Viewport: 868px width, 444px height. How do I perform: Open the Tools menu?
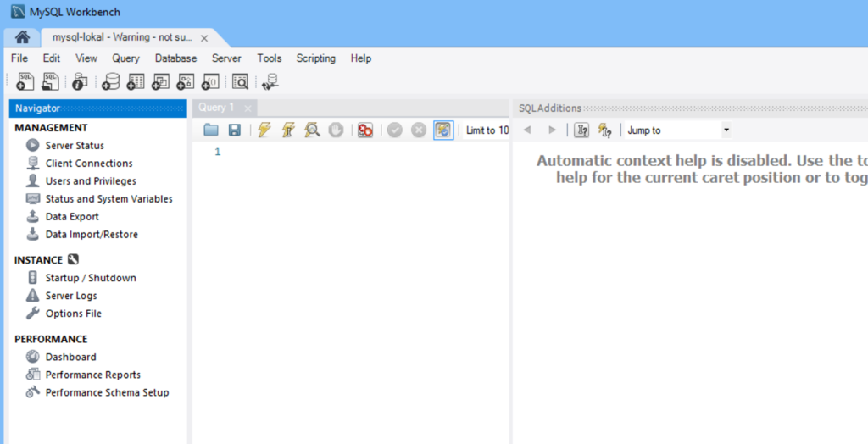point(269,58)
